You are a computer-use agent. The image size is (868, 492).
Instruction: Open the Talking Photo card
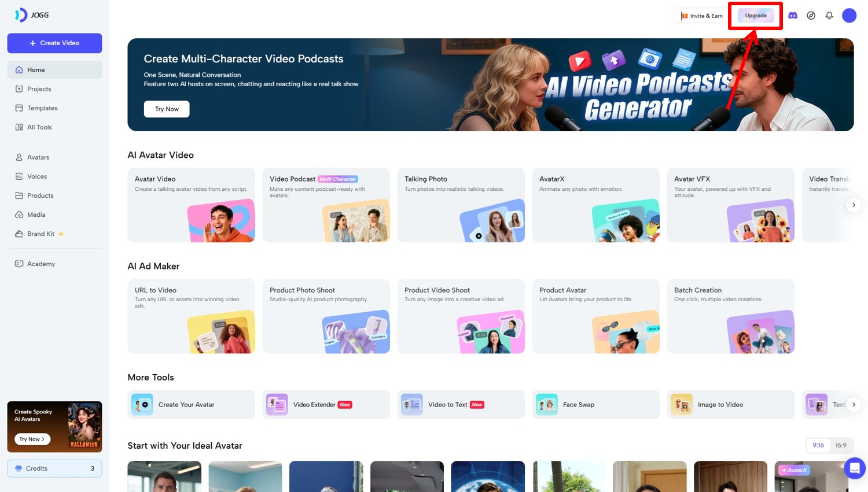point(461,205)
